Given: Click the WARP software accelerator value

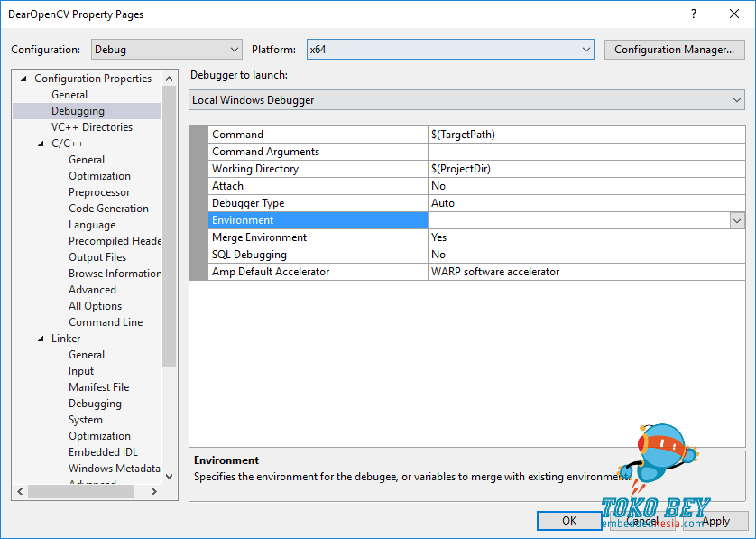Looking at the screenshot, I should (x=586, y=272).
